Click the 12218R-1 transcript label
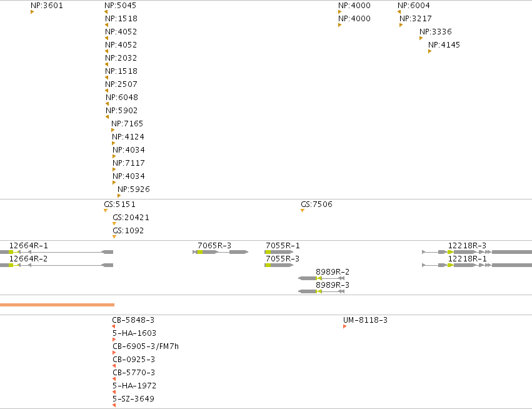This screenshot has width=532, height=409. click(x=468, y=259)
